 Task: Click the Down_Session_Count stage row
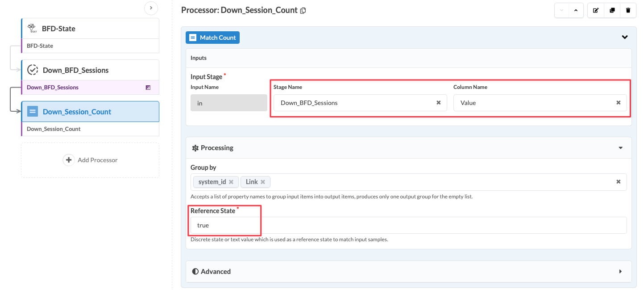[90, 129]
